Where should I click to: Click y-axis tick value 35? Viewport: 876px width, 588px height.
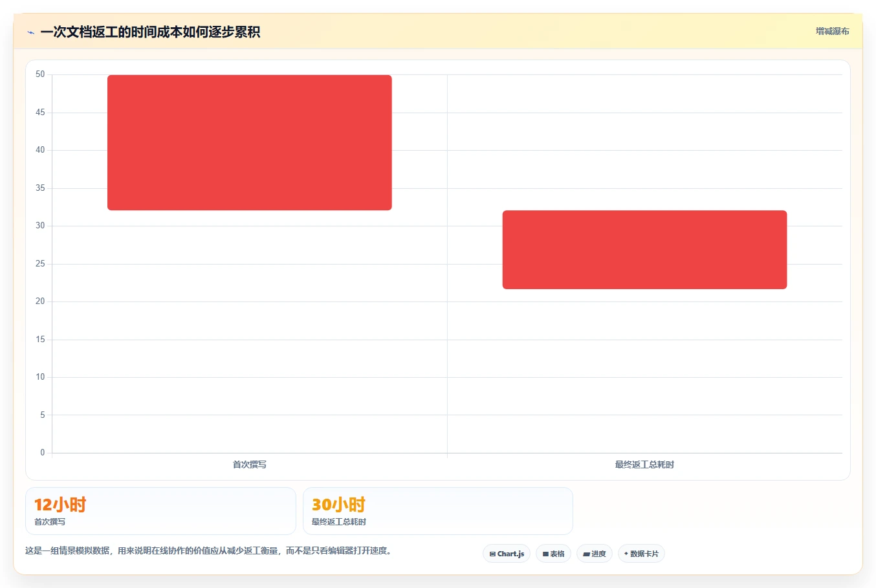[x=40, y=188]
